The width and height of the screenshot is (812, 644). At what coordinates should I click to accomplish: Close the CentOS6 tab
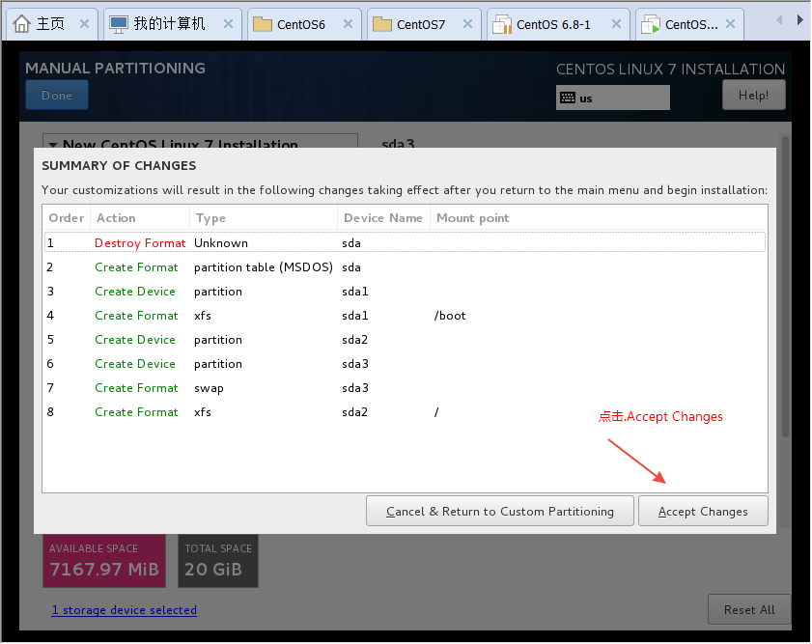(x=348, y=24)
